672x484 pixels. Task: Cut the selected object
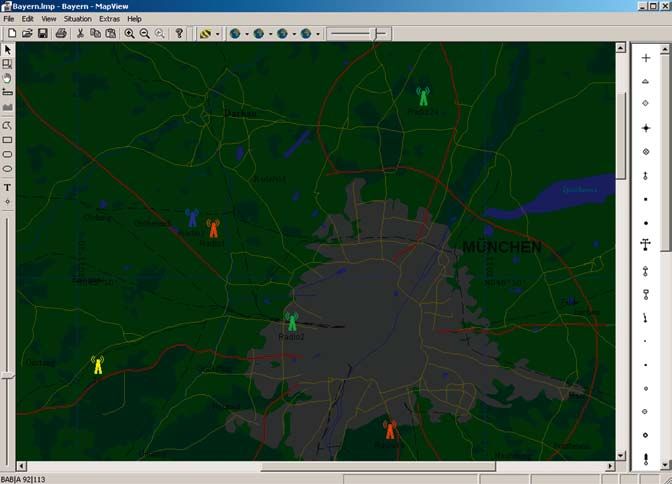[x=80, y=33]
